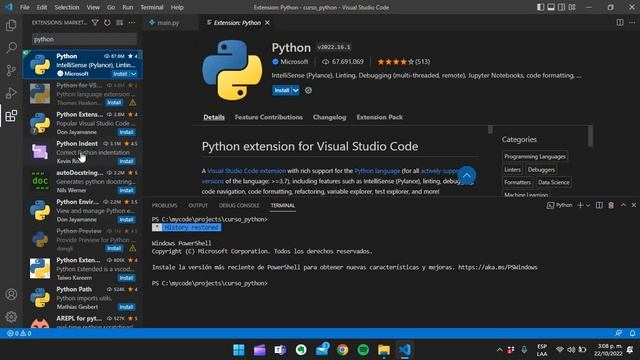The image size is (640, 360).
Task: Open the Selection menu
Action: click(x=67, y=7)
